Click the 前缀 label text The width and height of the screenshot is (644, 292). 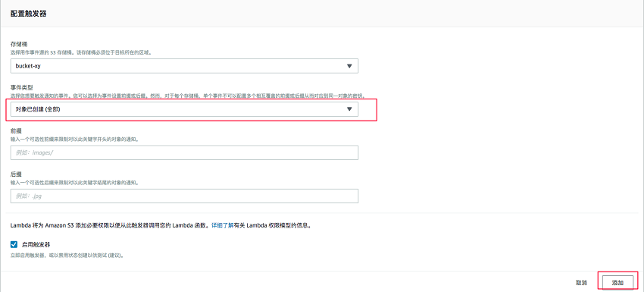[16, 130]
